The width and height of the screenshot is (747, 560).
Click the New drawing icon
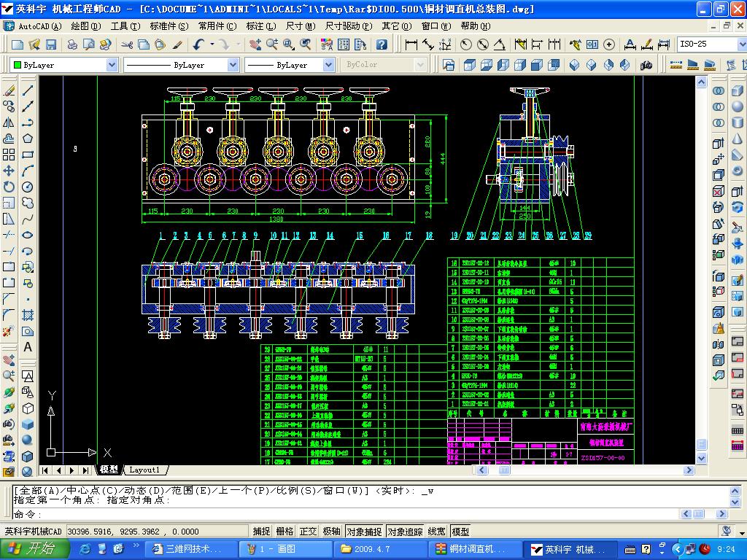coord(18,44)
